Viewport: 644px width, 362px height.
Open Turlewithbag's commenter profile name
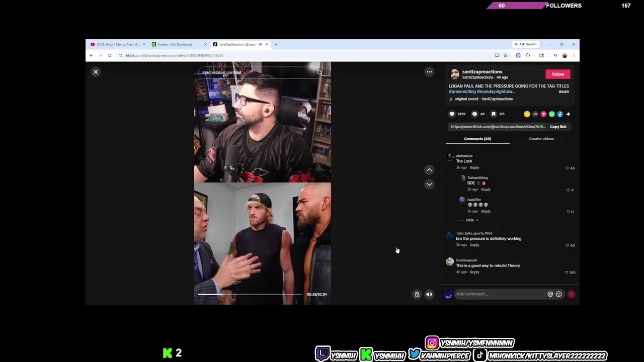pos(477,178)
